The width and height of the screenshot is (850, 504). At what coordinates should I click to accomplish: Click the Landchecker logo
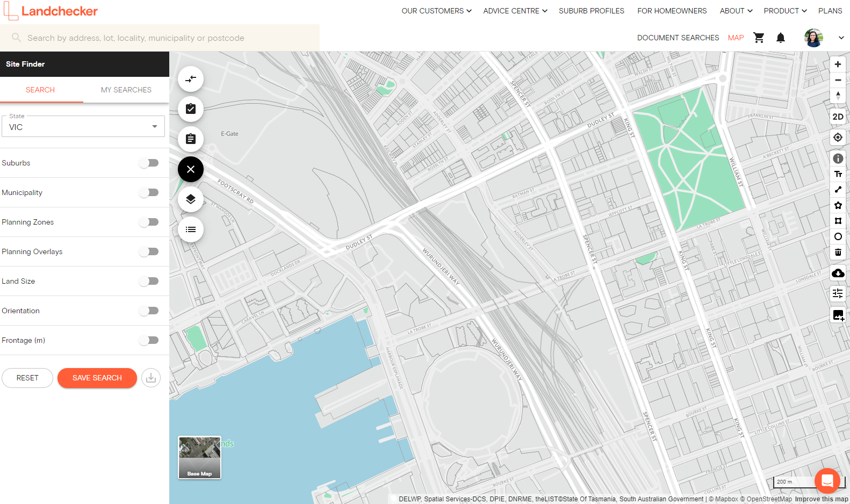51,11
